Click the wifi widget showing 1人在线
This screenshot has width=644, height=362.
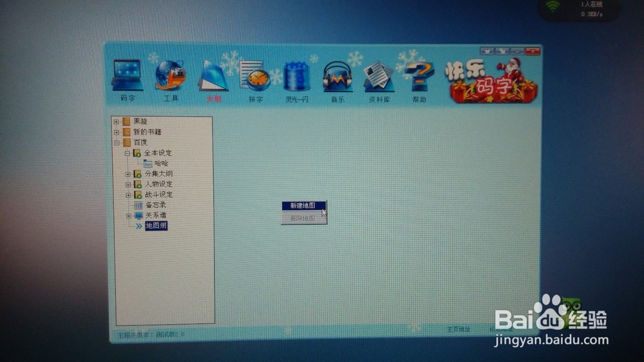(579, 10)
